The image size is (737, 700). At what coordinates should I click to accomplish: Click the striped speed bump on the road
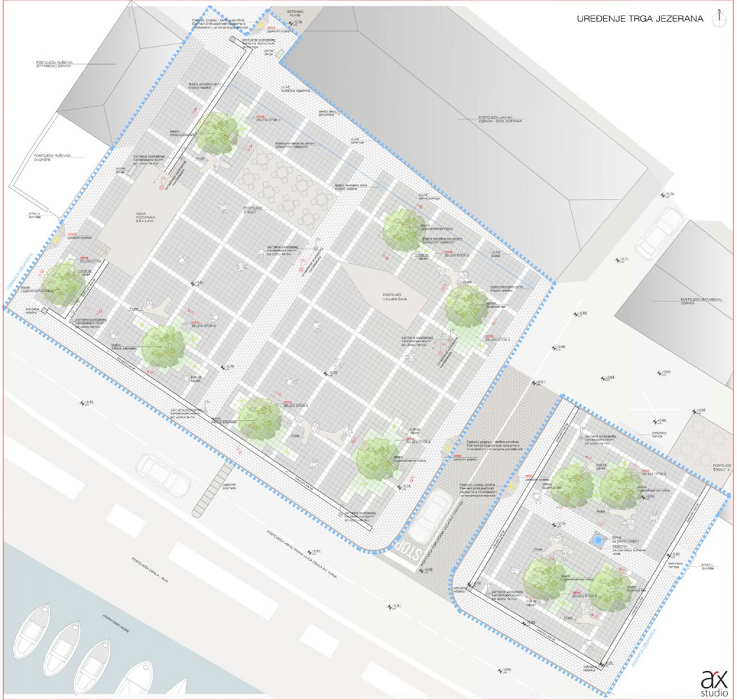pos(211,489)
